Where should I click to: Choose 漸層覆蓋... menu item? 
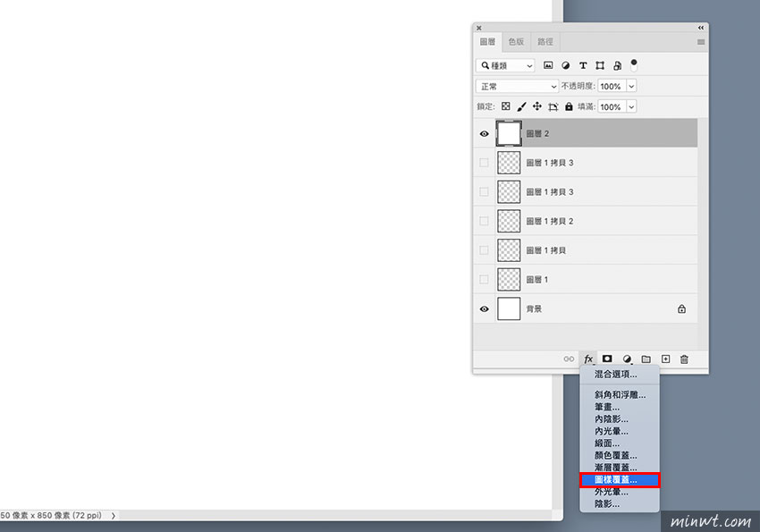(x=620, y=468)
